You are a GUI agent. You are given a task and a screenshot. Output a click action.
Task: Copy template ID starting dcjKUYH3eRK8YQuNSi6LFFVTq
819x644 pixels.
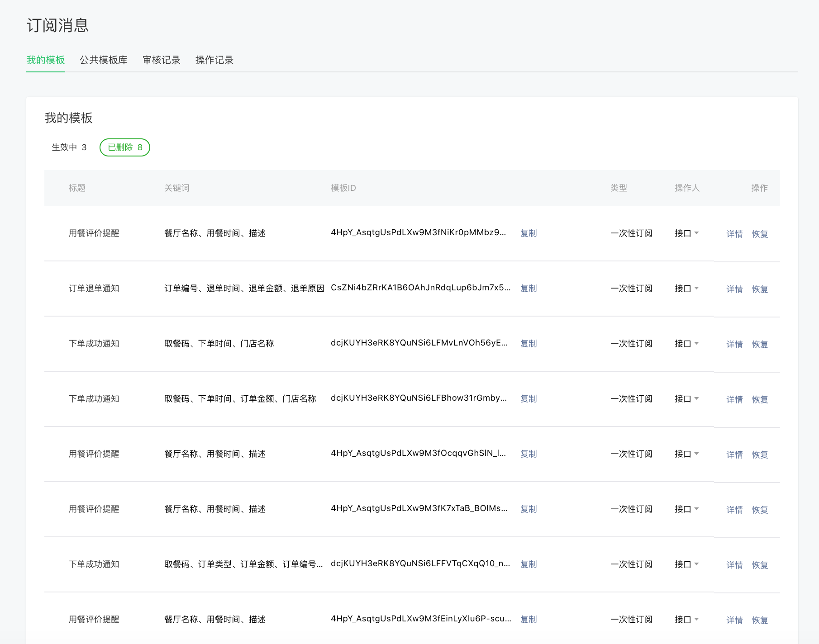click(529, 564)
